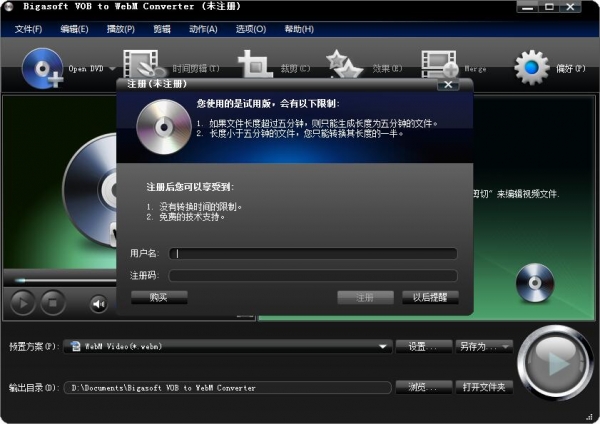Click the 注册 button in the dialog
This screenshot has width=600, height=424.
click(x=365, y=297)
